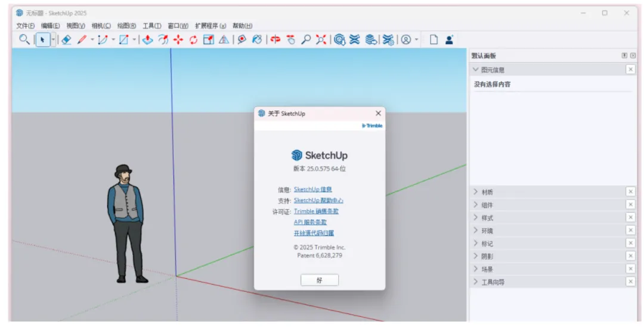Click the Send to LayOut icon

pyautogui.click(x=371, y=39)
